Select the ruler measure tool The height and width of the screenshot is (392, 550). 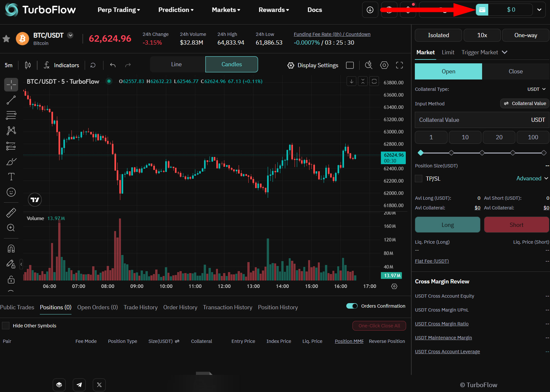11,213
